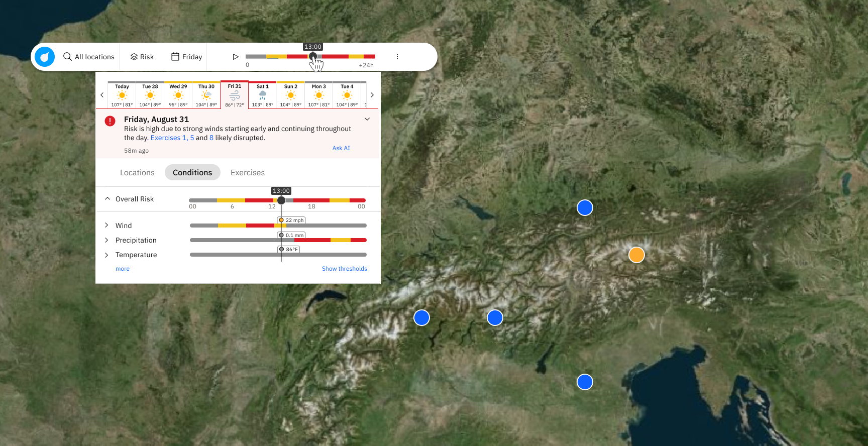Open the All locations search

click(x=89, y=57)
